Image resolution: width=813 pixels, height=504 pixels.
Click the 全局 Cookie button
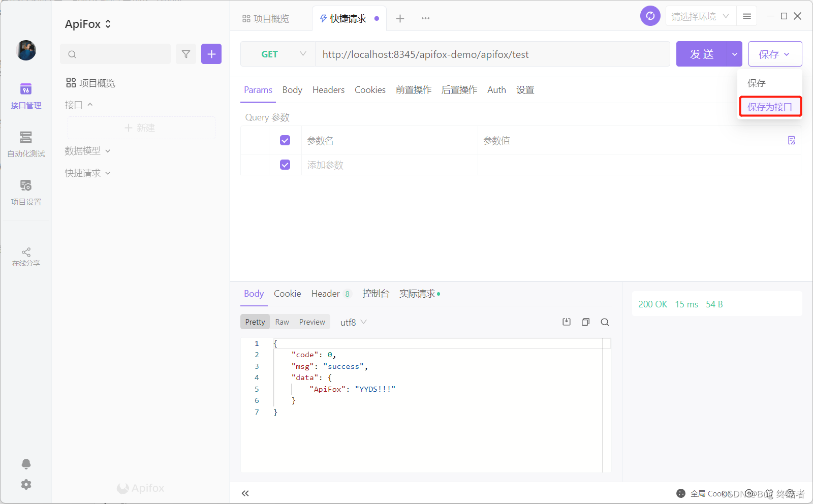pyautogui.click(x=704, y=493)
